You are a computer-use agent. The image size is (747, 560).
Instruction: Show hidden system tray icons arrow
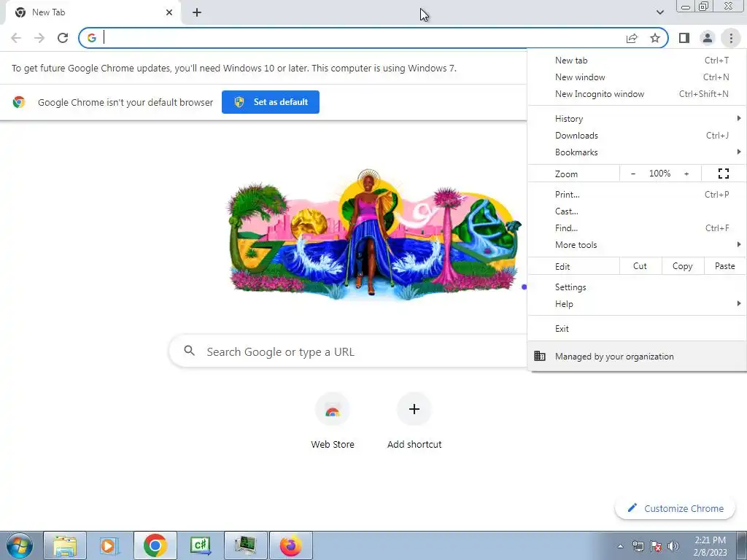coord(620,546)
